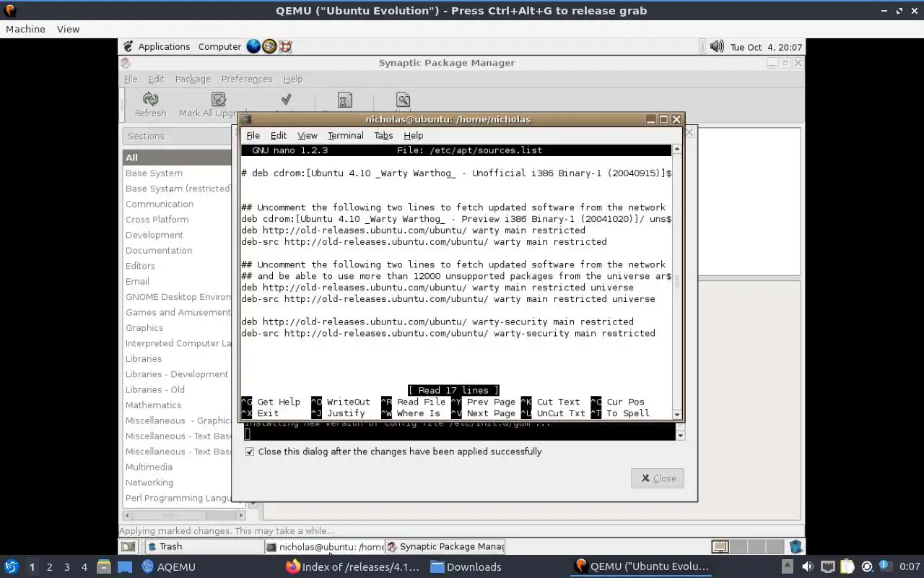Click the Search magnifier icon in Synaptic
This screenshot has height=578, width=924.
(403, 100)
